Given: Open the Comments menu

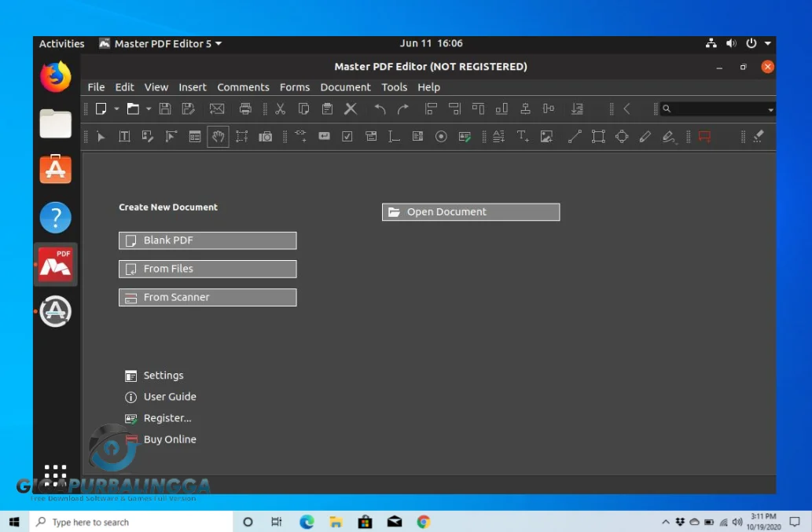Looking at the screenshot, I should (243, 87).
